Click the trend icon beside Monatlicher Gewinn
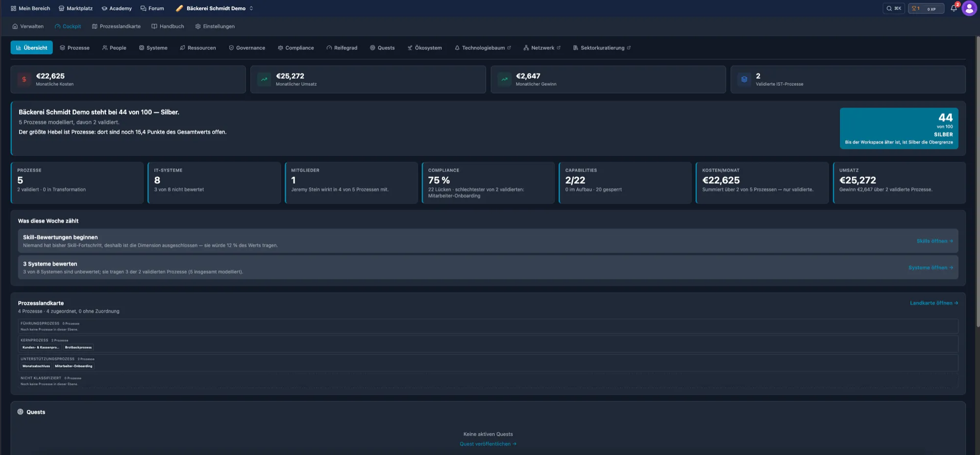Image resolution: width=980 pixels, height=455 pixels. [504, 79]
